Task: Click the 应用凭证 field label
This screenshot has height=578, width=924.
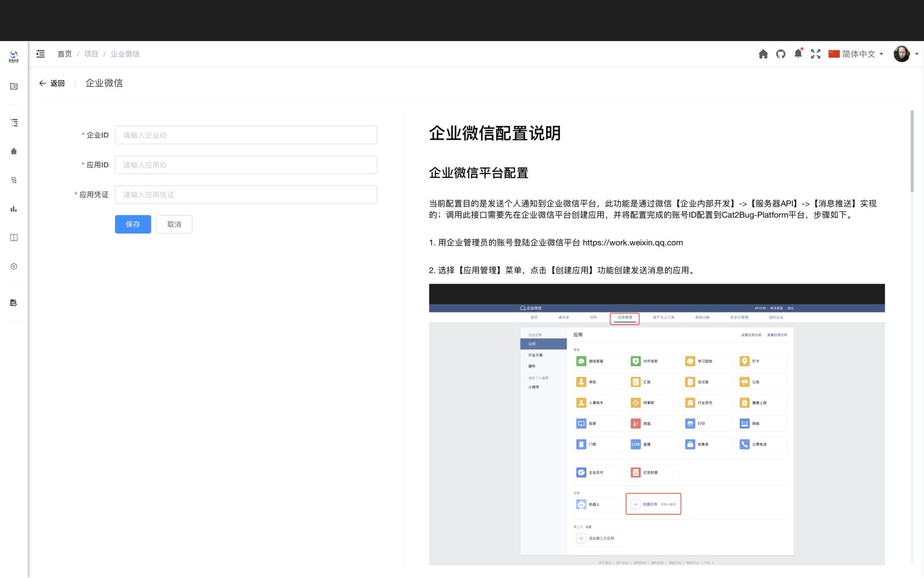Action: click(x=94, y=195)
